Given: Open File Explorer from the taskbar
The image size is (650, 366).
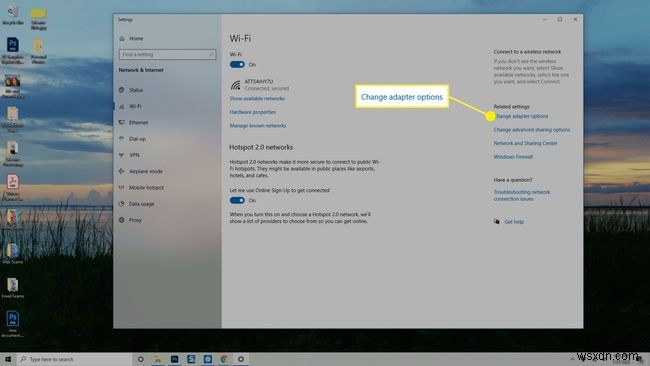Looking at the screenshot, I should click(158, 359).
